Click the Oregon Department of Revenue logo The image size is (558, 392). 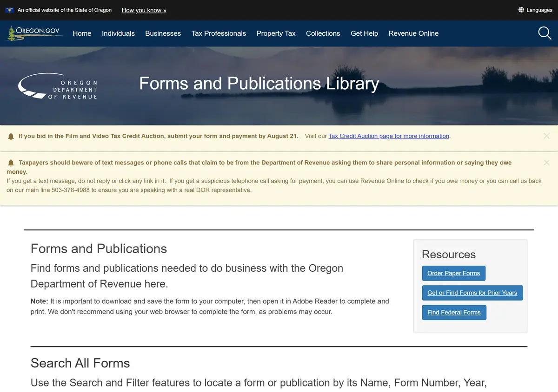pos(58,86)
